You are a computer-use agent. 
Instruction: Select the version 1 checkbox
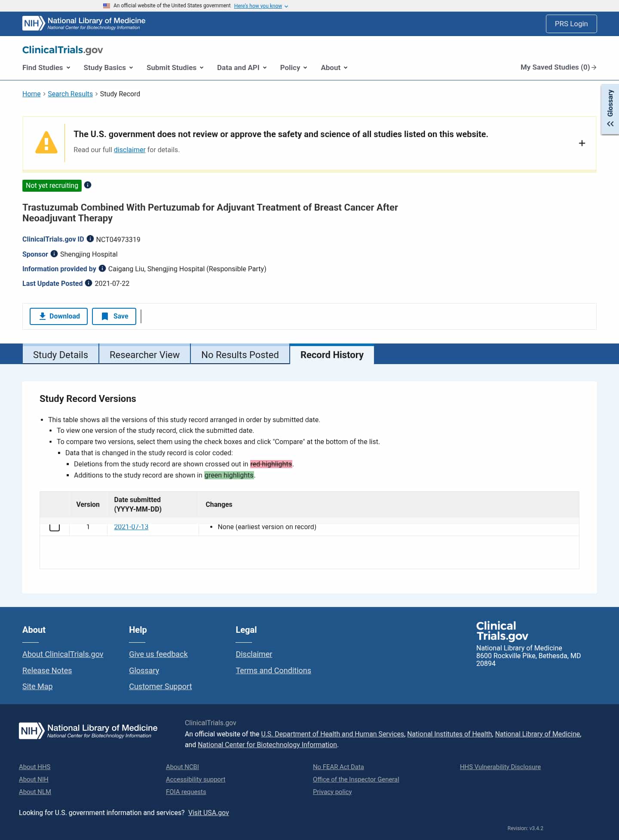coord(55,527)
